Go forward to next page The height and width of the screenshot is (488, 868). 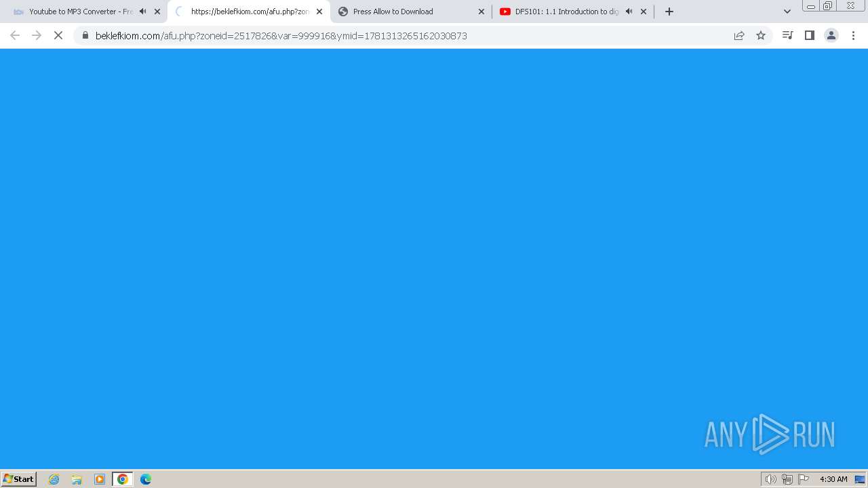click(x=37, y=35)
